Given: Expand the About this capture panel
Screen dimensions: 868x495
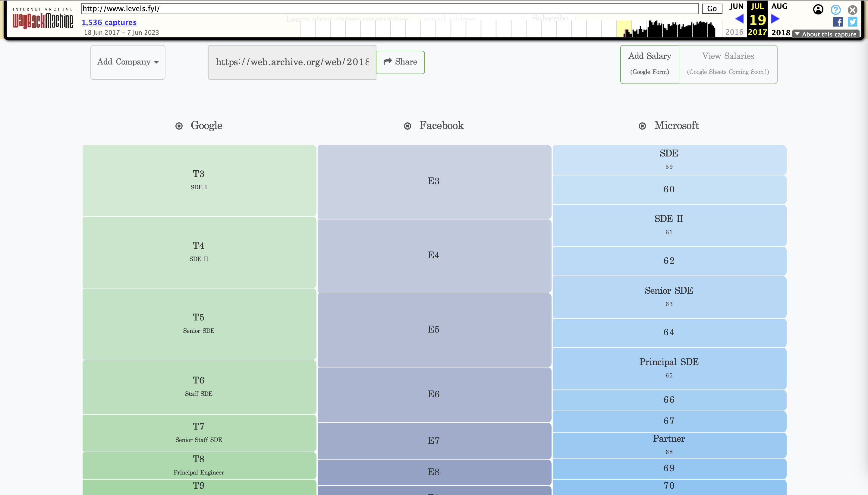Looking at the screenshot, I should pos(826,34).
